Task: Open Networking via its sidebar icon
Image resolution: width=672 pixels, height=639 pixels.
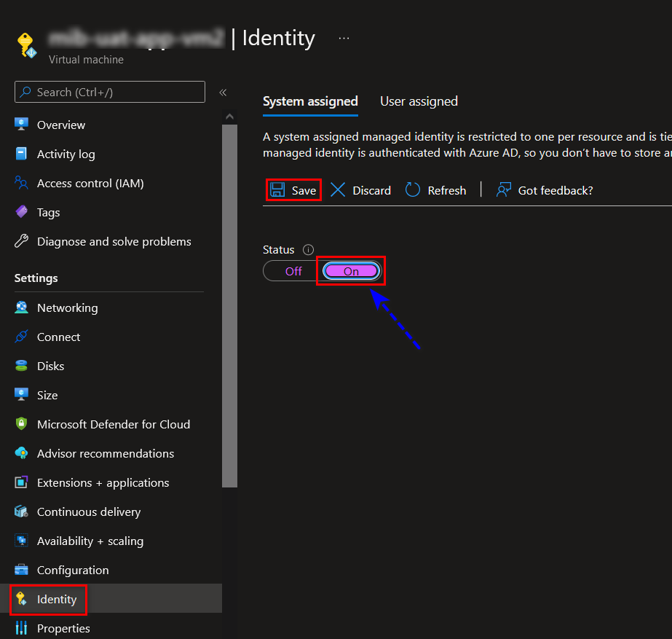Action: pyautogui.click(x=22, y=307)
